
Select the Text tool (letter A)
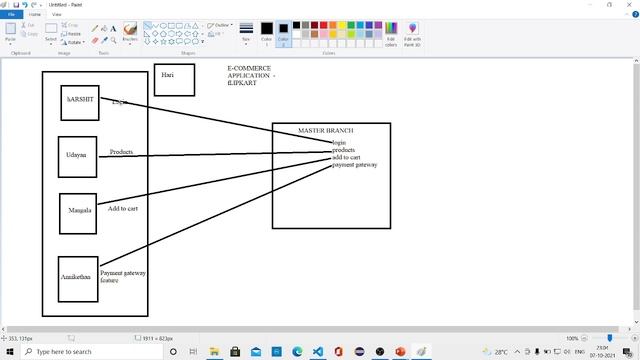[x=113, y=29]
